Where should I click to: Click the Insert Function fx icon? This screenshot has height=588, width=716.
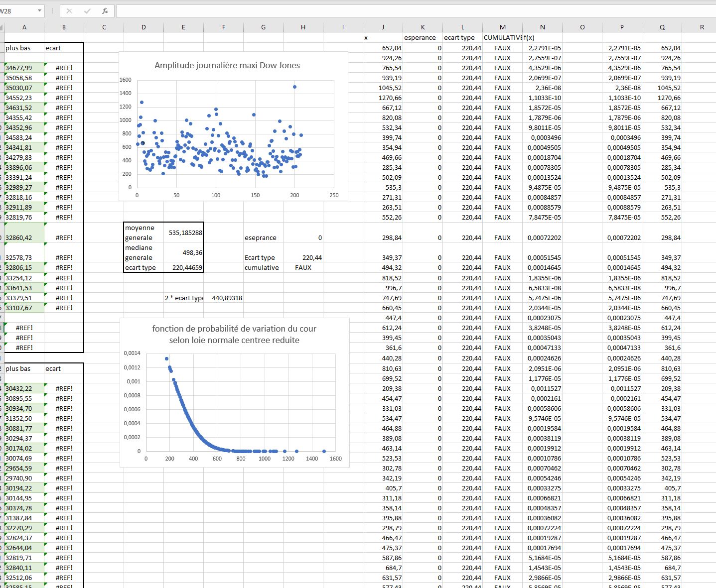(x=105, y=11)
